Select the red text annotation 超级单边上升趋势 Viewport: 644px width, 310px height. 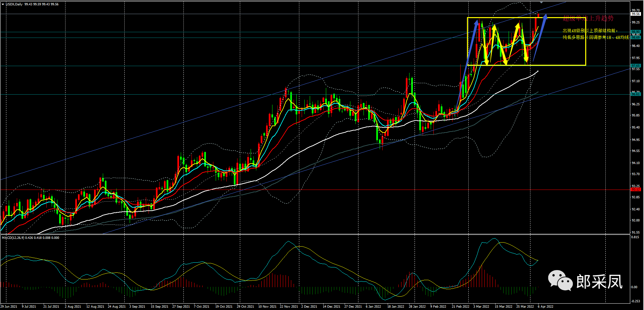(x=588, y=18)
